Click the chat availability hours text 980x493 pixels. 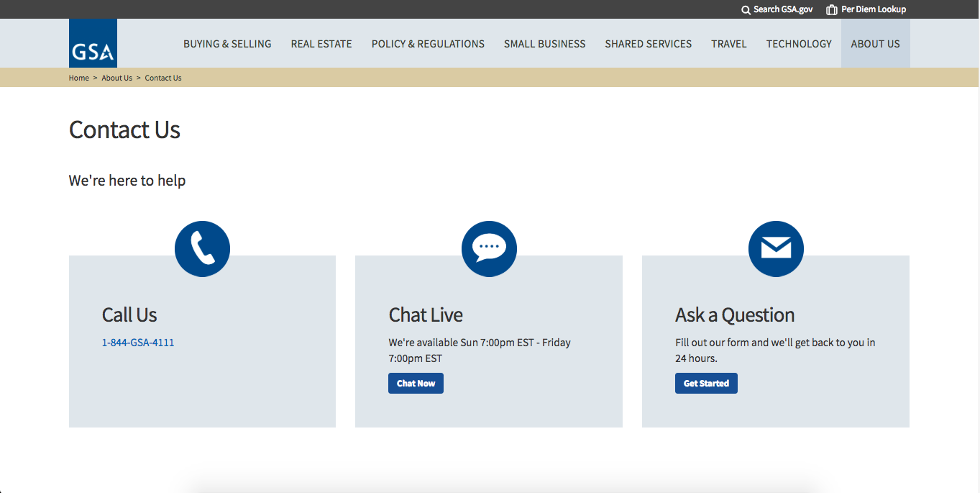(x=480, y=350)
